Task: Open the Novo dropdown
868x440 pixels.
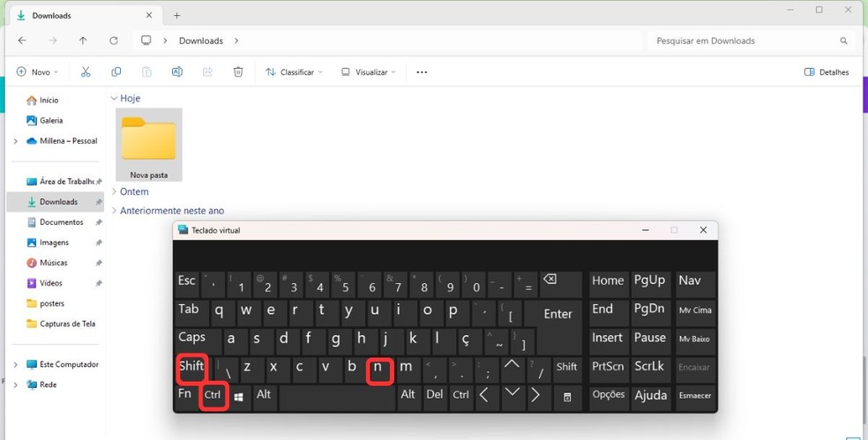Action: pyautogui.click(x=37, y=72)
